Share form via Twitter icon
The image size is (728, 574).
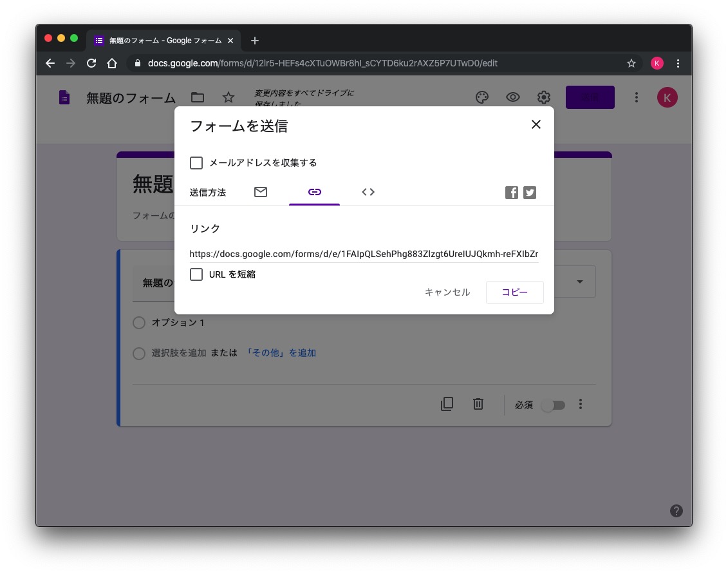(530, 193)
